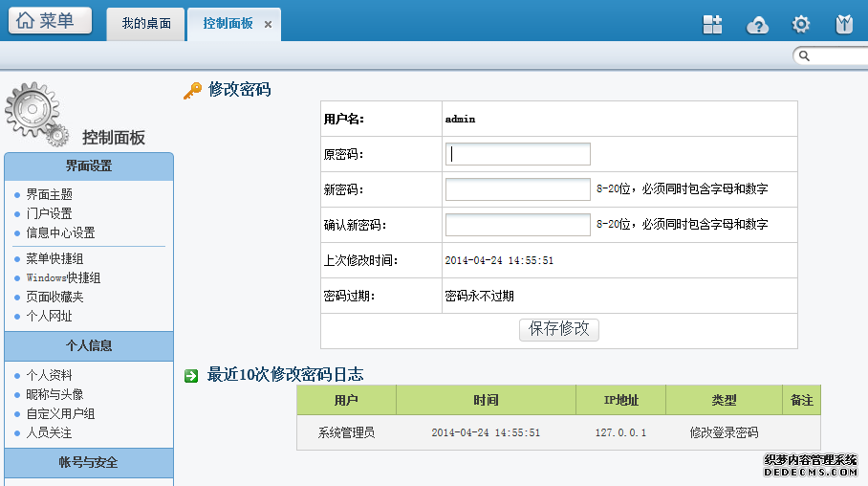Open the settings gear icon in the header
Viewport: 868px width, 486px height.
pyautogui.click(x=800, y=24)
